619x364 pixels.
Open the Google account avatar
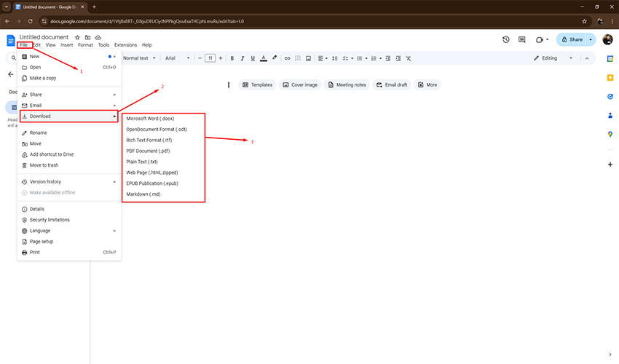pos(607,39)
